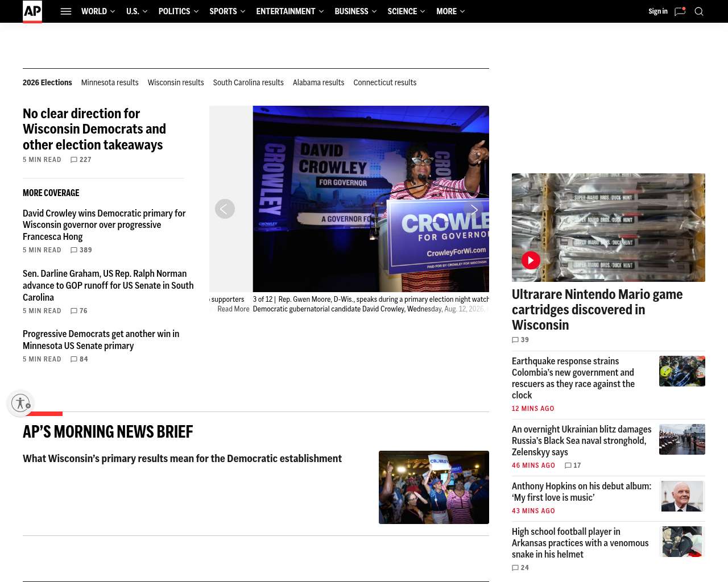
Task: Read Ukrainian blitz Black Sea article
Action: point(582,440)
